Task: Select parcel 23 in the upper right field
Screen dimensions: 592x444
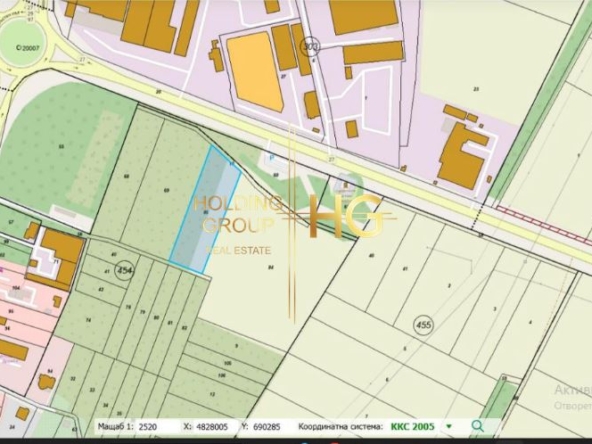Action: coord(476,89)
